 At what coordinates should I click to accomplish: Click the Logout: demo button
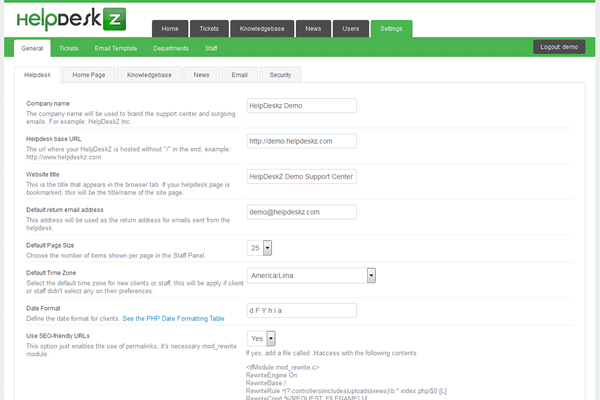click(x=558, y=47)
